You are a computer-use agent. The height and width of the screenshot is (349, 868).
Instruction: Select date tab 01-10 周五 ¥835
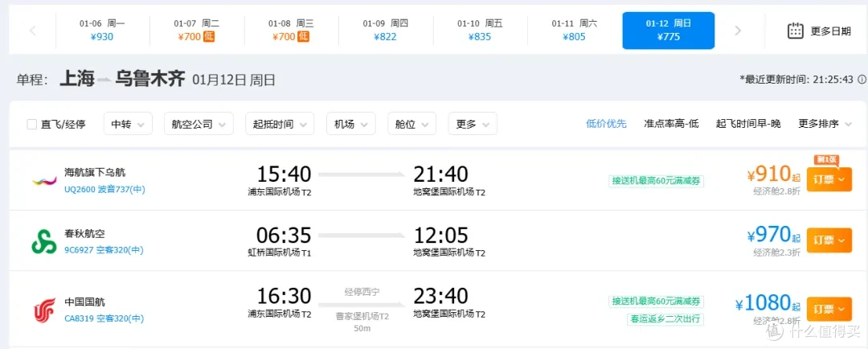480,31
